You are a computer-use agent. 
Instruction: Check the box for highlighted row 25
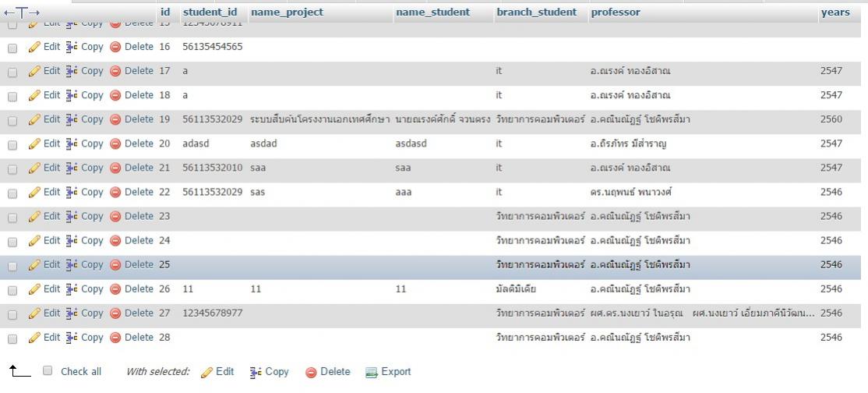(x=12, y=266)
